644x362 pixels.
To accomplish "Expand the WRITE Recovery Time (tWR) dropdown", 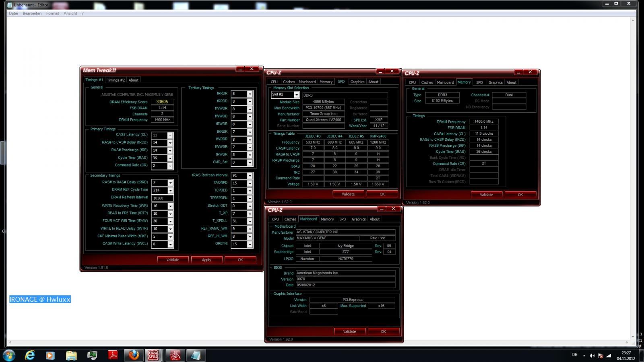I will (x=170, y=206).
